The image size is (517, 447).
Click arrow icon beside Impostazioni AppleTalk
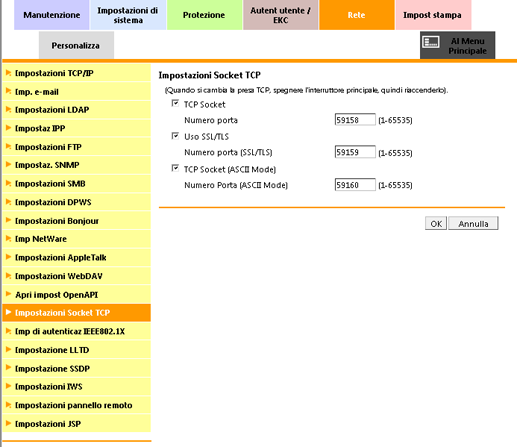(x=9, y=257)
